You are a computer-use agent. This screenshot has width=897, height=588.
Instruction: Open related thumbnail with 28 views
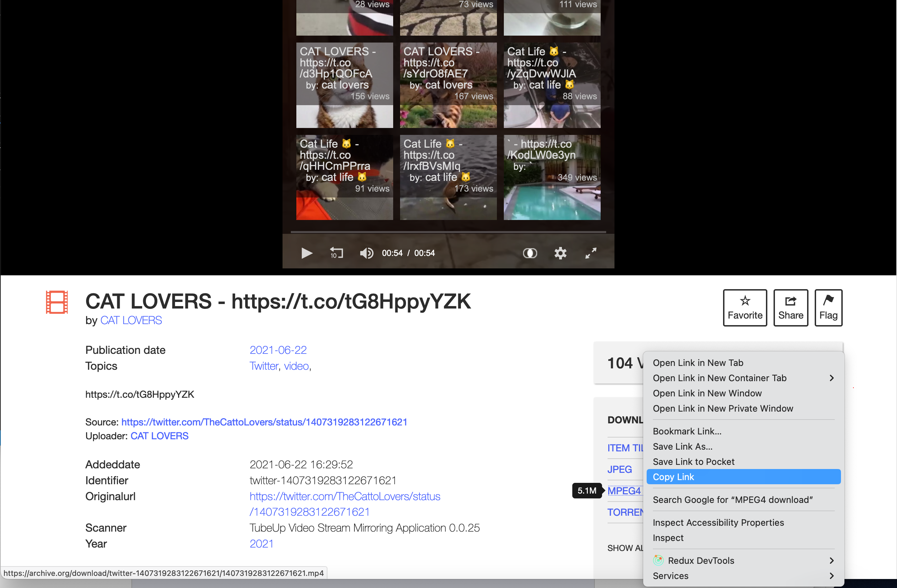(x=344, y=17)
